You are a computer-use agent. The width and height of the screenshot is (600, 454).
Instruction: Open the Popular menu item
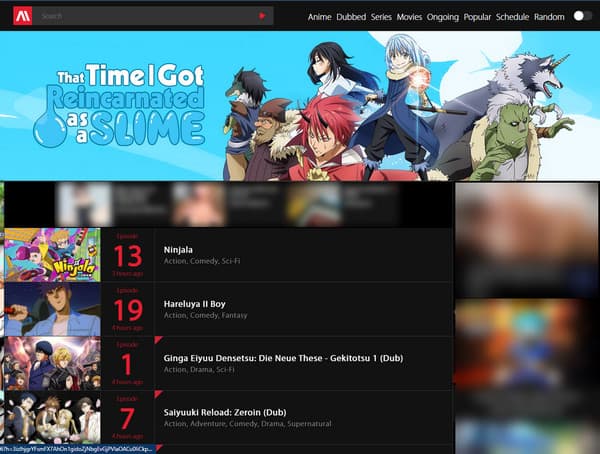(x=477, y=17)
